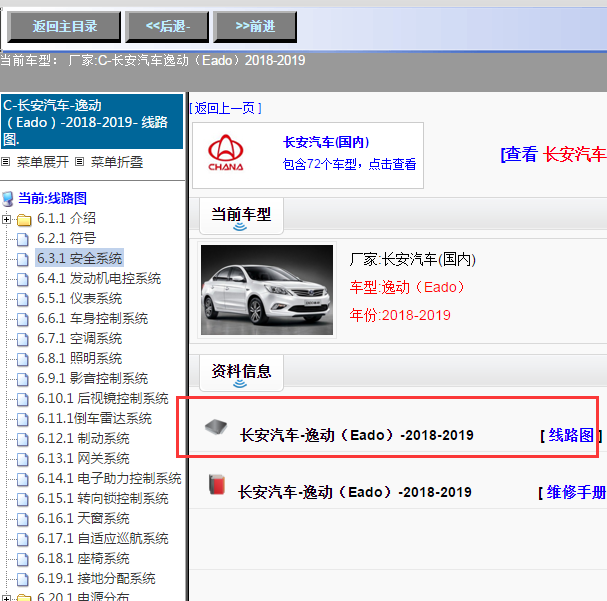The width and height of the screenshot is (607, 601).
Task: Click the page icon beside 6.12.1 制动系统
Action: pyautogui.click(x=23, y=440)
